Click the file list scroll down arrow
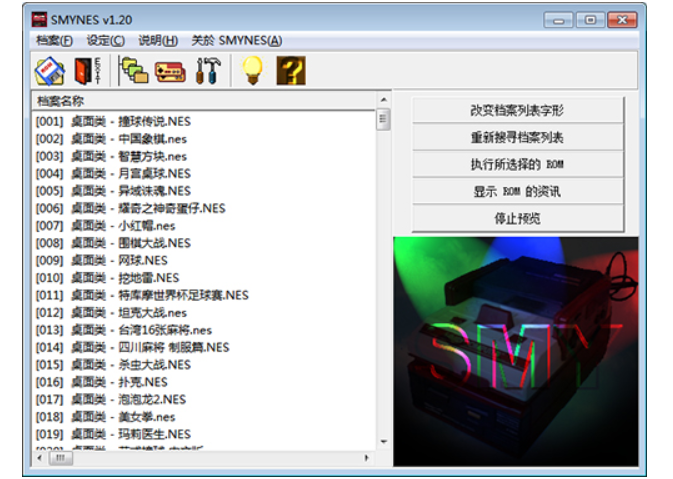The image size is (673, 479). point(383,441)
